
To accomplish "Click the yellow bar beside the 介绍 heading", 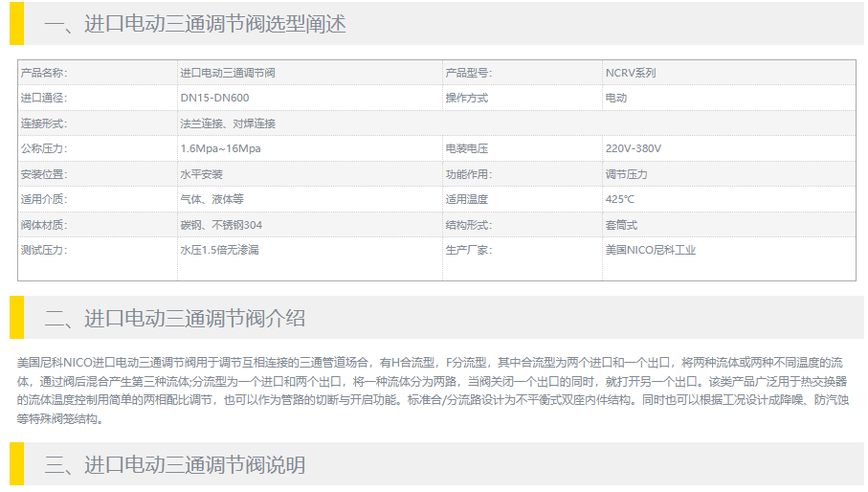I will (16, 318).
